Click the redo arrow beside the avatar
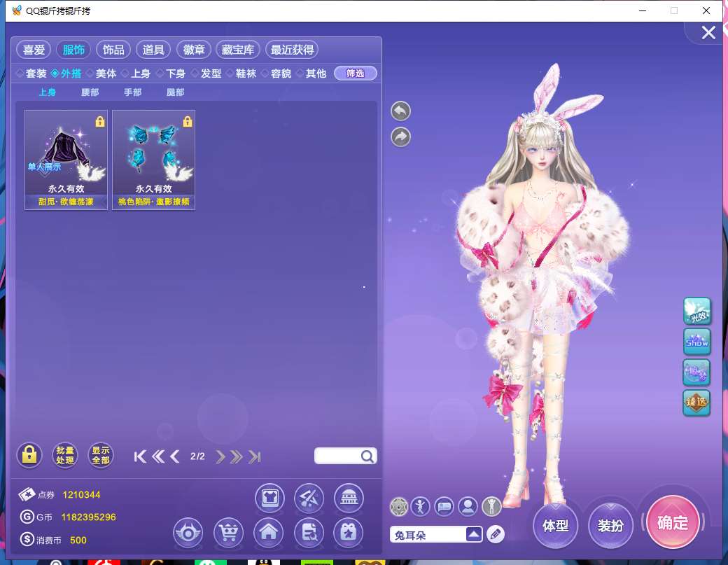This screenshot has height=565, width=728. (400, 137)
